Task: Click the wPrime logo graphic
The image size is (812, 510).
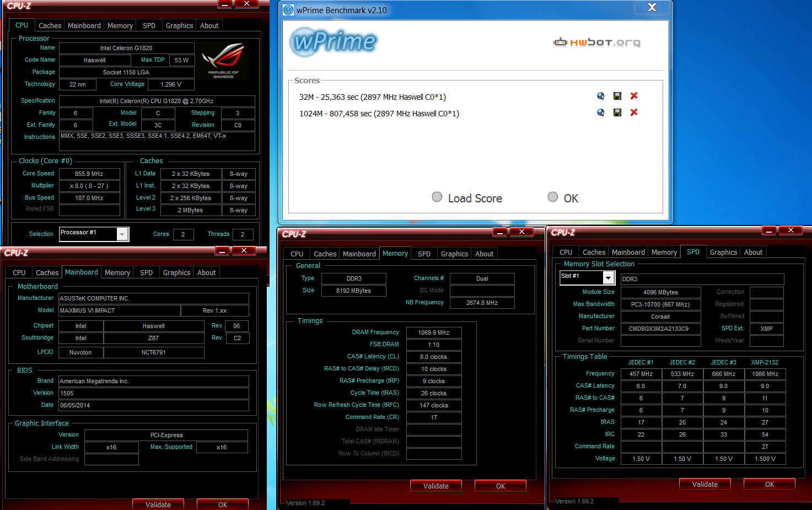Action: tap(334, 41)
